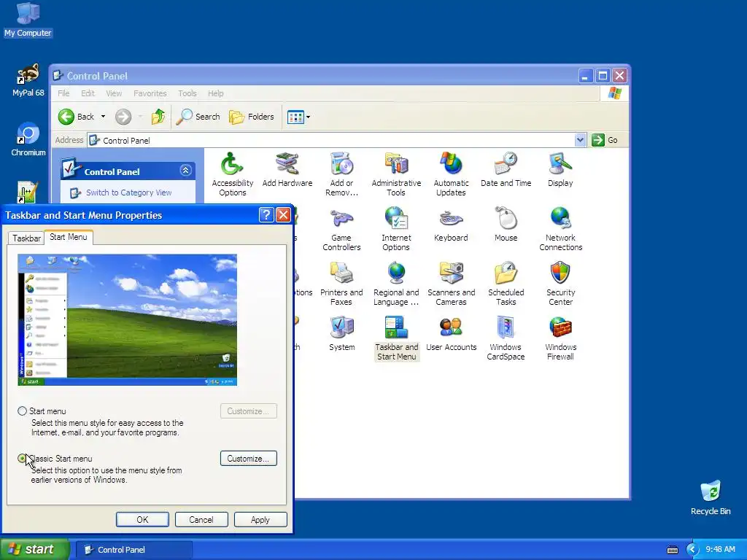Click the Search toolbar button
Screen dimensions: 747x560
tap(198, 117)
